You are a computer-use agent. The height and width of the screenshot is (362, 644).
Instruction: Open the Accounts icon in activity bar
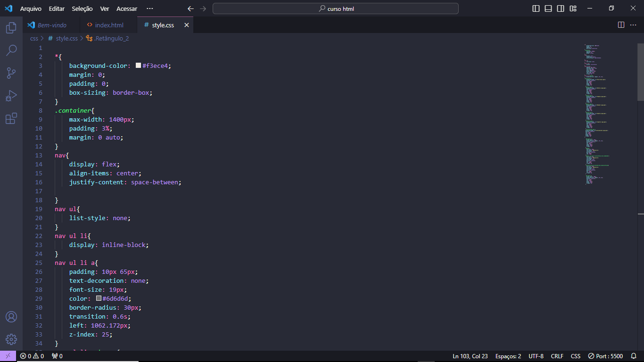pos(11,317)
